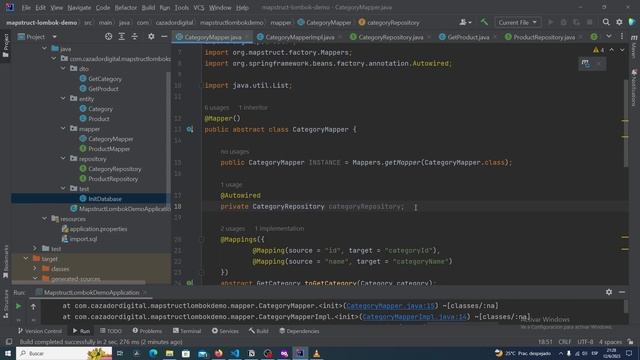Open the Build tool window
This screenshot has width=640, height=360.
[258, 331]
